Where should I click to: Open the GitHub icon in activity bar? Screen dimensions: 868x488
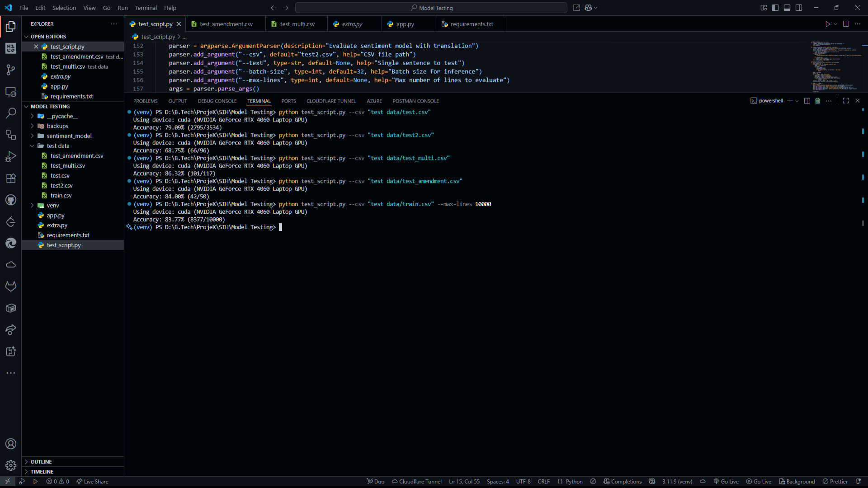(x=10, y=200)
